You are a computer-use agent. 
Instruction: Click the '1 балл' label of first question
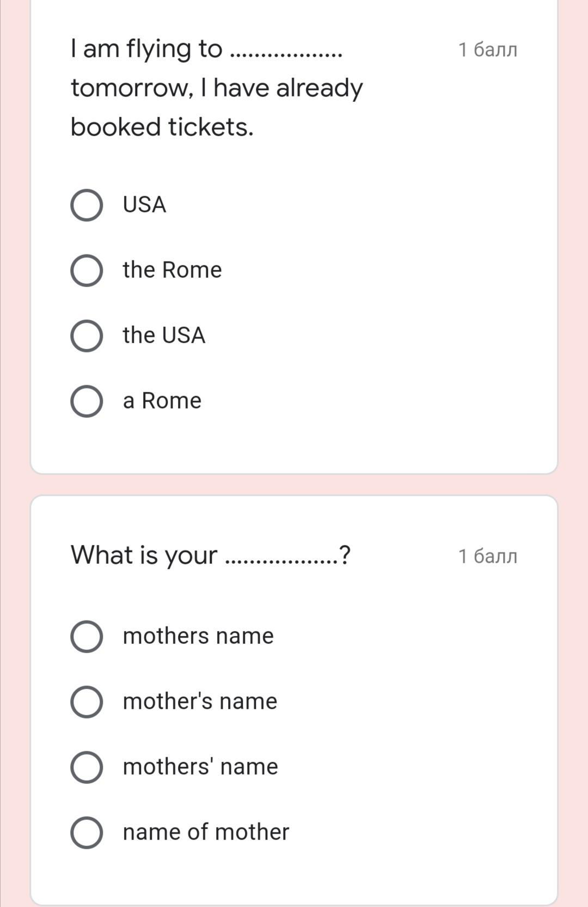point(488,50)
